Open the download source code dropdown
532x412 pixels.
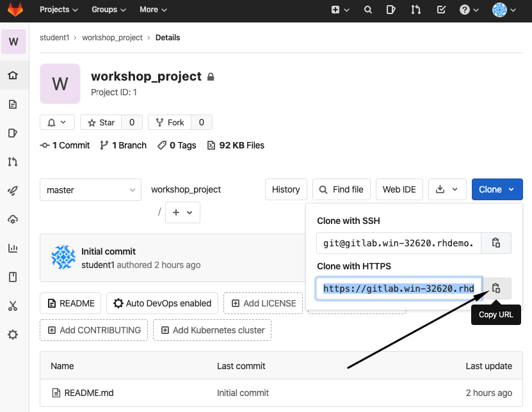(x=447, y=189)
